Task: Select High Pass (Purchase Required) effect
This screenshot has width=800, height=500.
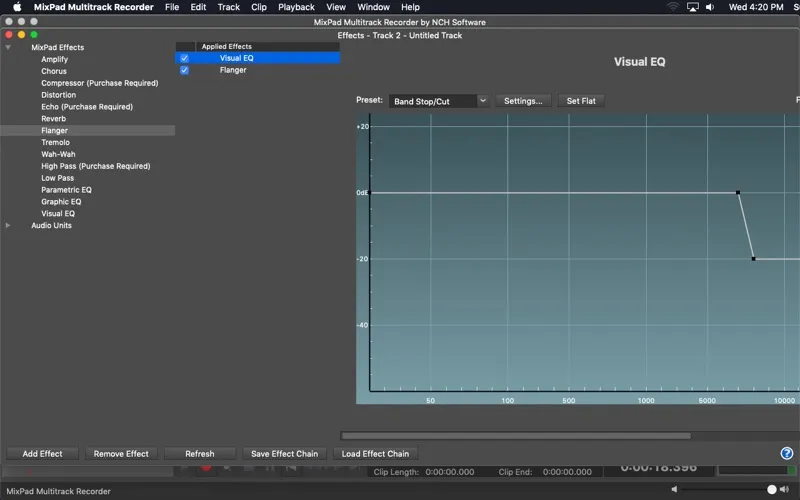Action: click(x=95, y=166)
